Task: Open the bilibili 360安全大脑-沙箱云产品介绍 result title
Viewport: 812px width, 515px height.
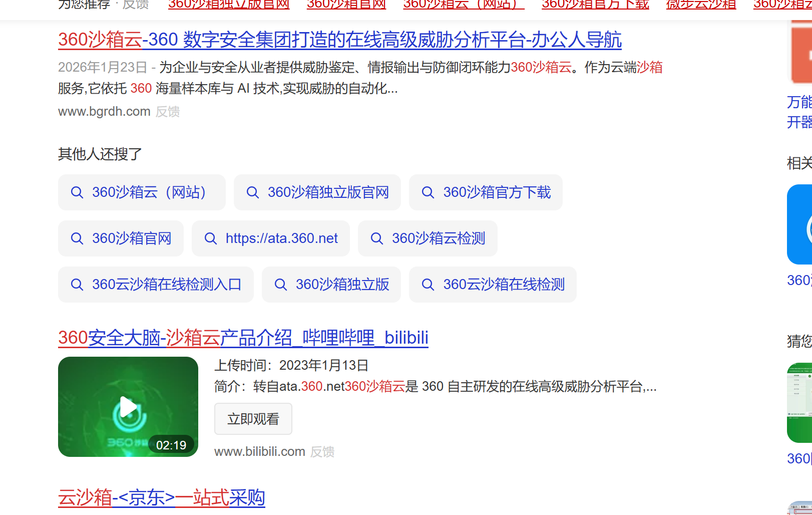Action: 243,338
